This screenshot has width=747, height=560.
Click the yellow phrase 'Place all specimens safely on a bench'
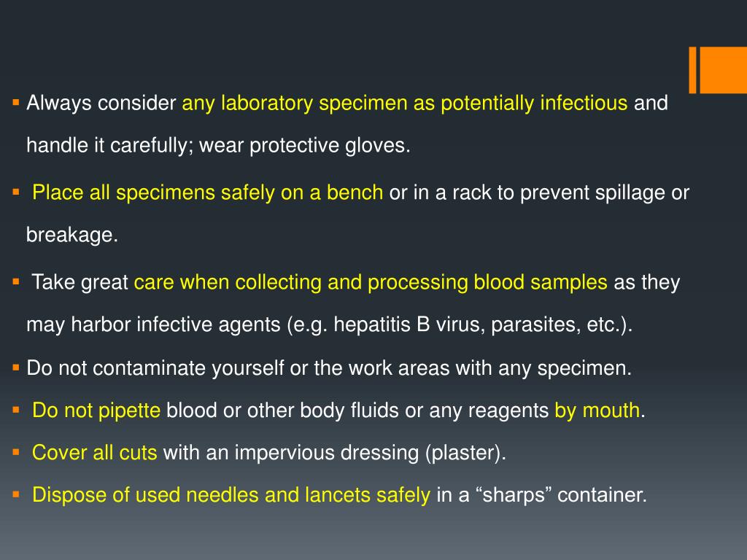(x=207, y=192)
